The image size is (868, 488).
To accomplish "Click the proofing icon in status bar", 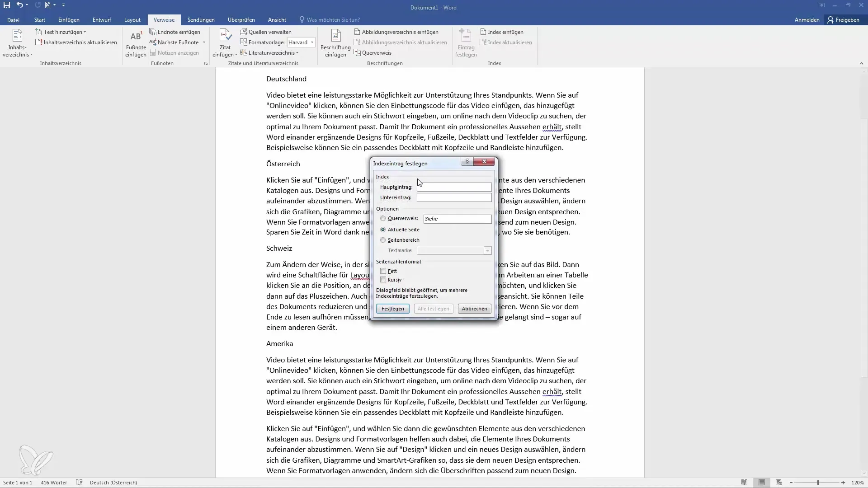I will [79, 483].
